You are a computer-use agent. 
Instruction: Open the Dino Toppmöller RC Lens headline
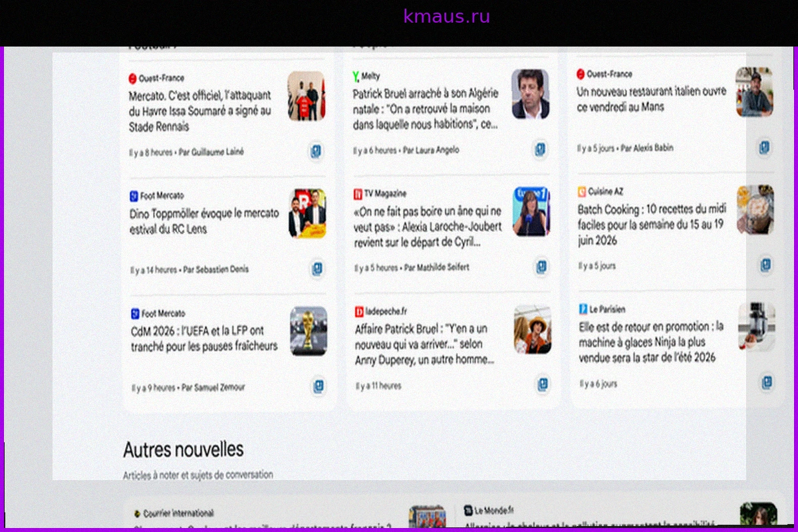(x=204, y=221)
